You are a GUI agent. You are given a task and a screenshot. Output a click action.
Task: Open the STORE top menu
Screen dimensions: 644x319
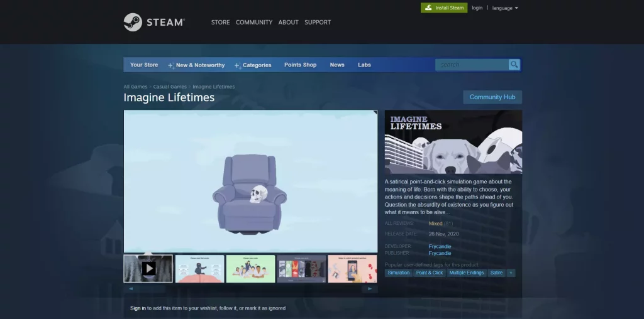pos(221,22)
